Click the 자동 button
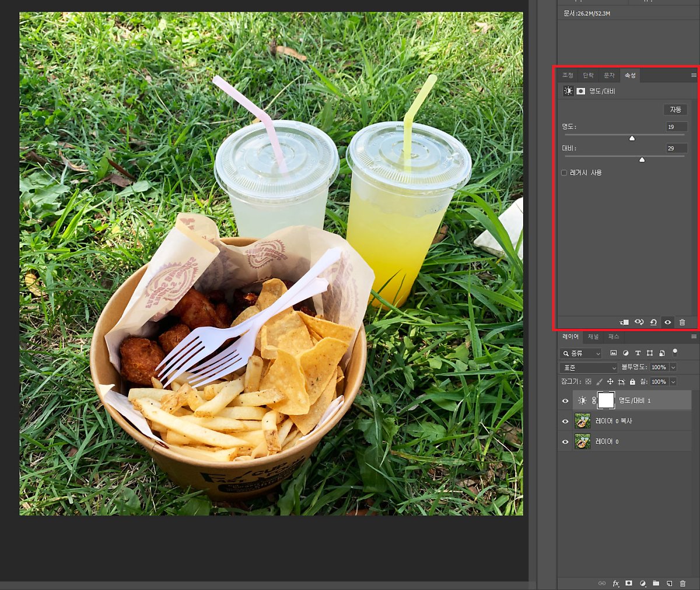 click(x=675, y=110)
